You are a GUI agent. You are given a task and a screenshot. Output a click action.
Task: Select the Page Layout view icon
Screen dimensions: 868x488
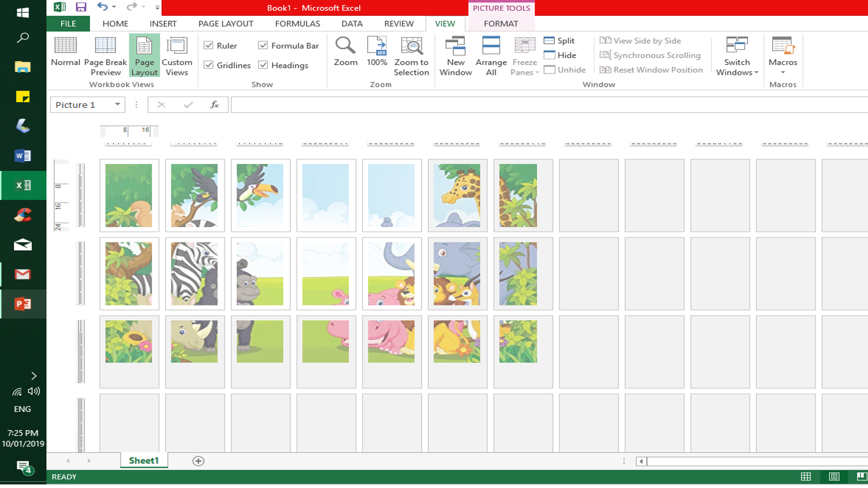pos(143,54)
